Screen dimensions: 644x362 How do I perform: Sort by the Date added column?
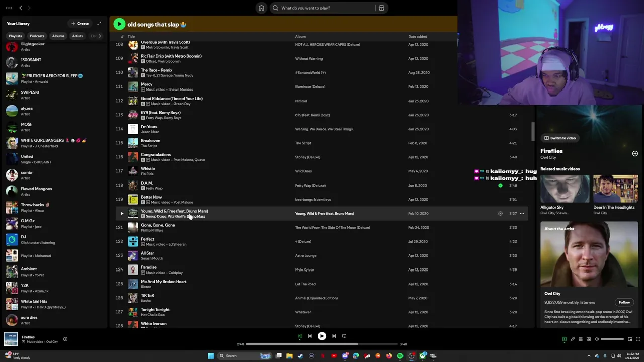(418, 36)
